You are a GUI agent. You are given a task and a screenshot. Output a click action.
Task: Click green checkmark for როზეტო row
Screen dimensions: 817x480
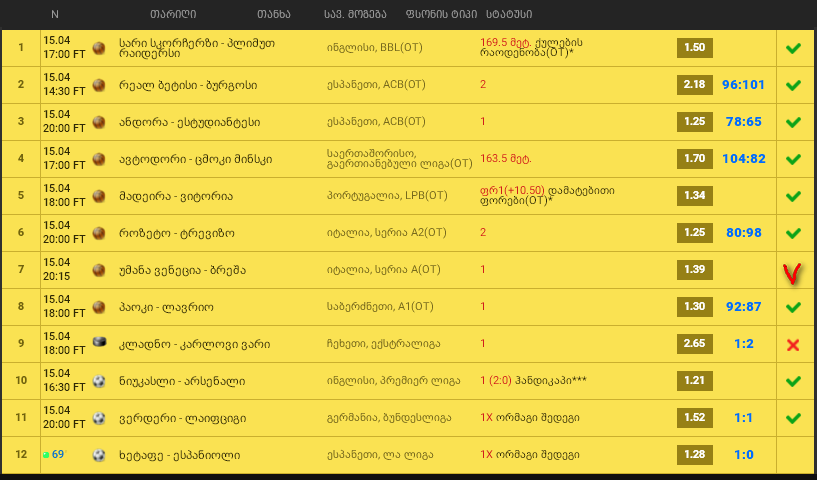click(x=793, y=233)
